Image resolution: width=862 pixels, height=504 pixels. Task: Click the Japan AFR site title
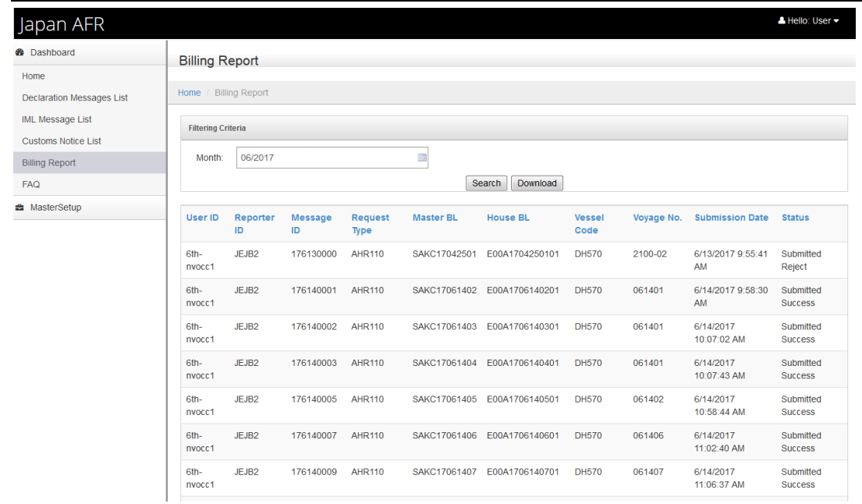pos(62,25)
